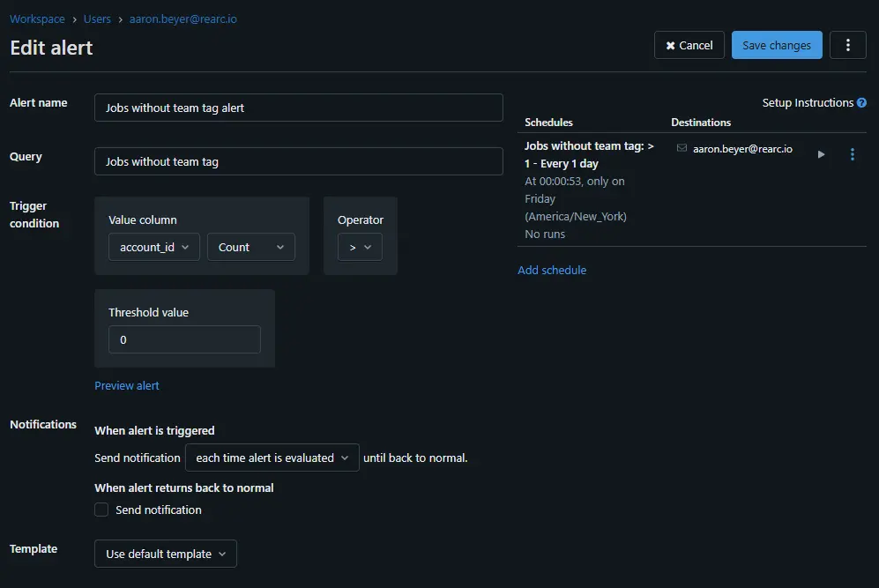Click the Setup Instructions help icon

pyautogui.click(x=861, y=103)
